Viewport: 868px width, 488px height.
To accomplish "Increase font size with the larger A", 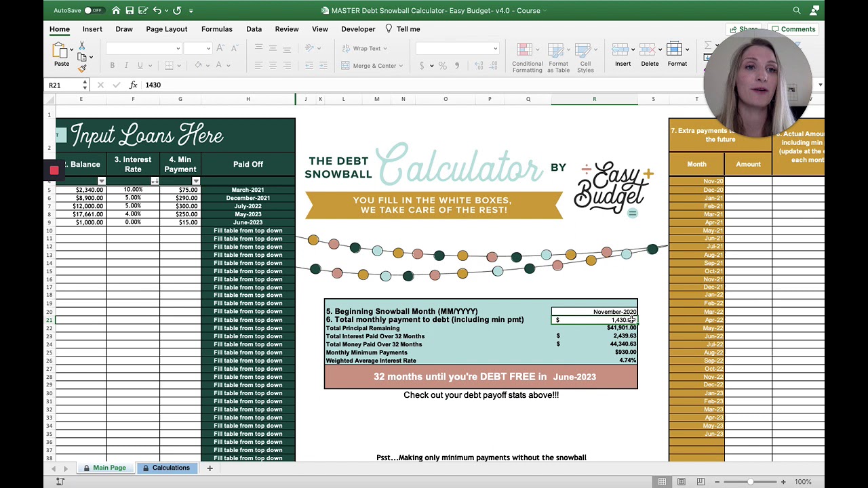I will pos(222,48).
